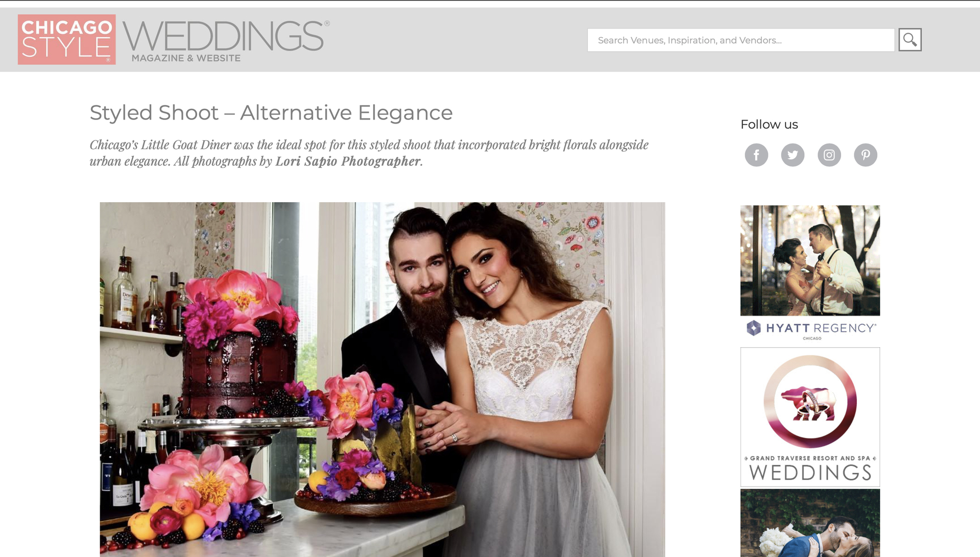Click the Chicago Style pink logo box
This screenshot has height=557, width=980.
click(x=66, y=39)
